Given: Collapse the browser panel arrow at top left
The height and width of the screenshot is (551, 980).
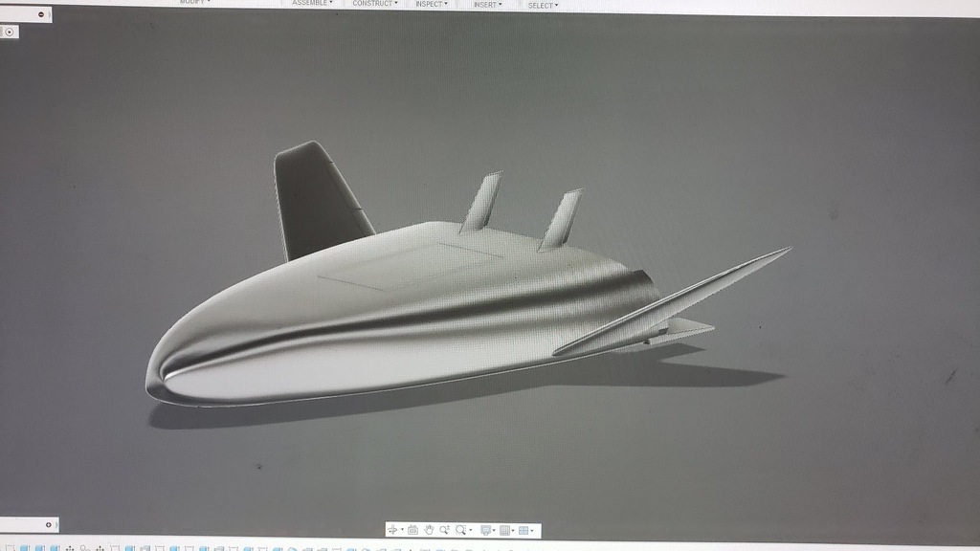Looking at the screenshot, I should [43, 14].
